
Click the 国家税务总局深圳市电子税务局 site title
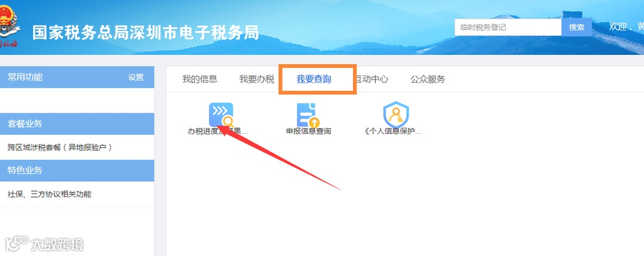click(146, 32)
